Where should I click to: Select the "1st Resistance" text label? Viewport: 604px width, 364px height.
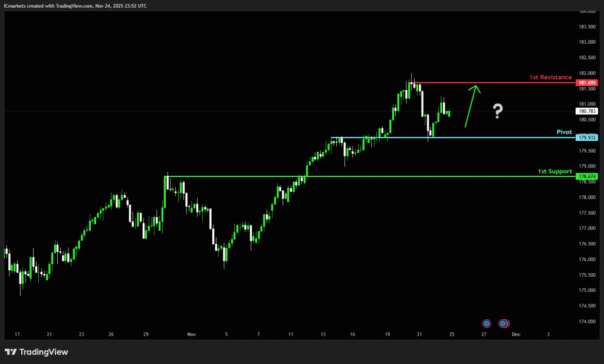pos(550,77)
